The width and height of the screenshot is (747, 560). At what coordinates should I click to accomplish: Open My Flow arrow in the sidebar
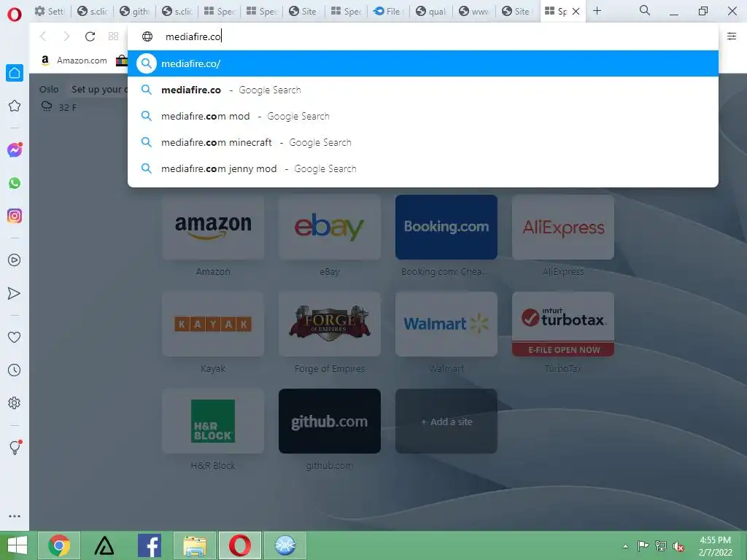(15, 293)
